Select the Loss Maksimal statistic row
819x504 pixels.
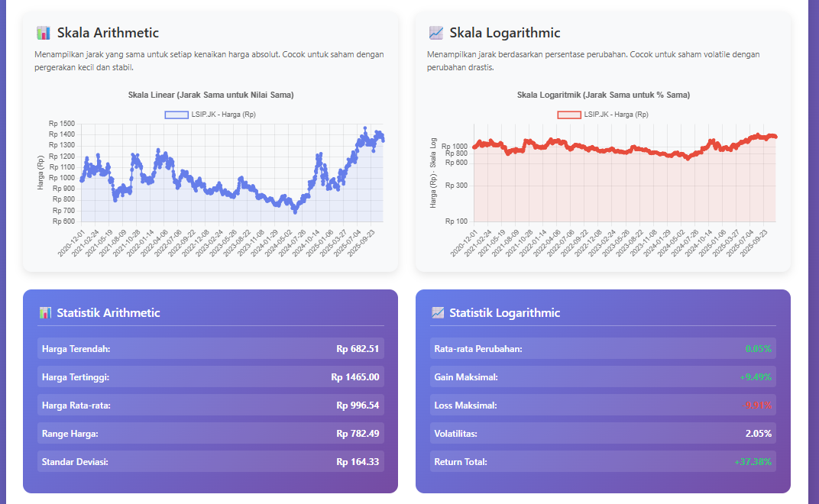pyautogui.click(x=603, y=405)
